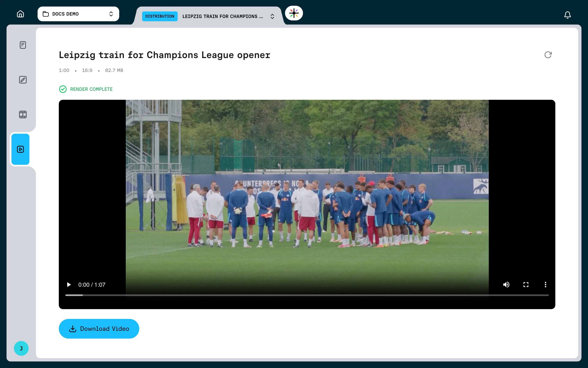Mute the video volume
Image resolution: width=588 pixels, height=368 pixels.
506,285
